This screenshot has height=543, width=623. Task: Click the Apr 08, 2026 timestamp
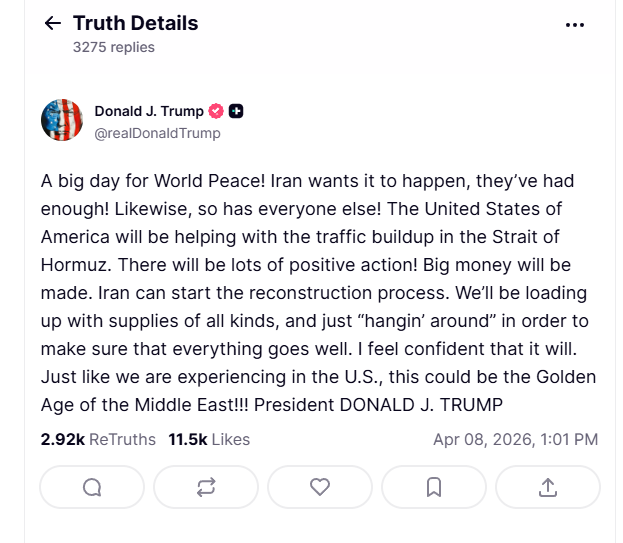(515, 439)
